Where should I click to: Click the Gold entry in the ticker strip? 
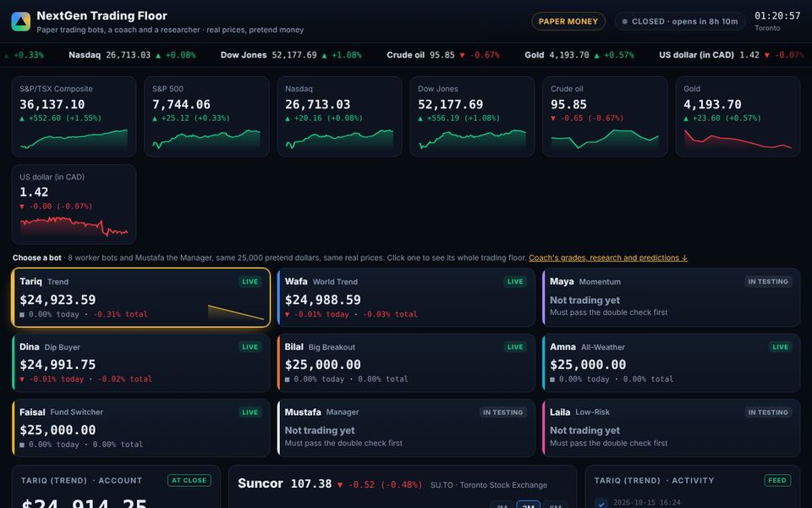(579, 55)
